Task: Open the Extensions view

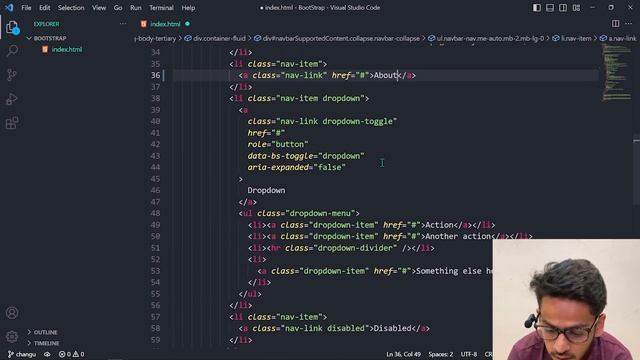Action: tap(12, 123)
